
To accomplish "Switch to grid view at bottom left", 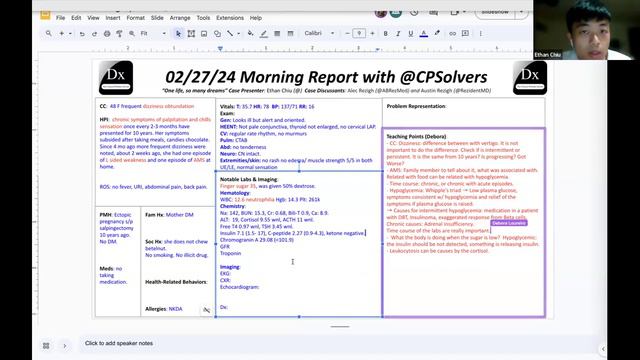I will [46, 346].
